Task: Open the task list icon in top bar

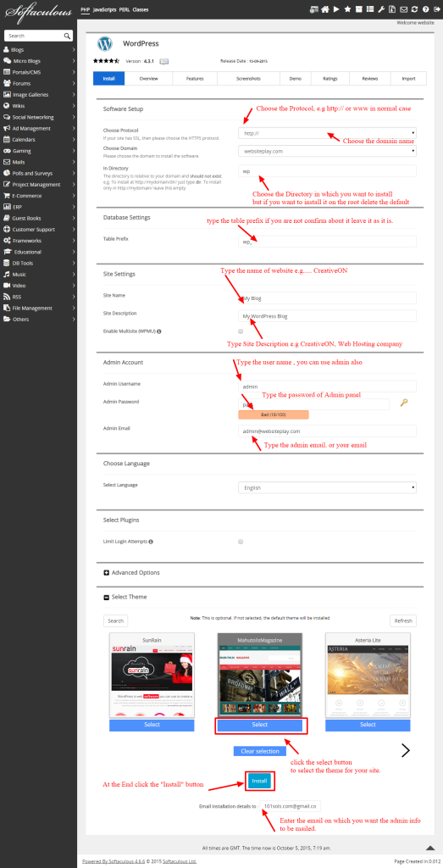Action: (370, 9)
